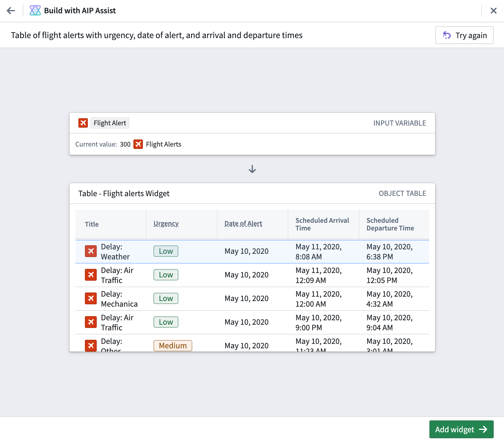
Task: Click plane icon in row with 12:09 AM arrival
Action: tap(91, 275)
